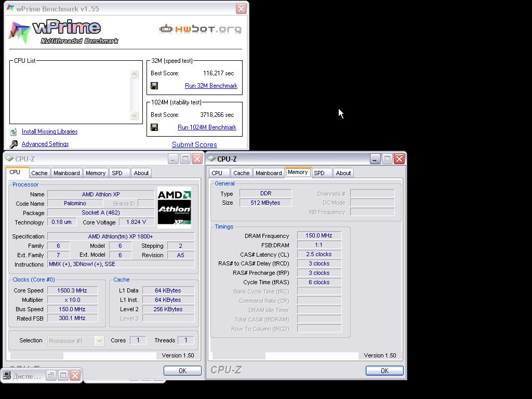Click Level 2 cache value 256 KBytes
The image size is (532, 399).
point(168,309)
